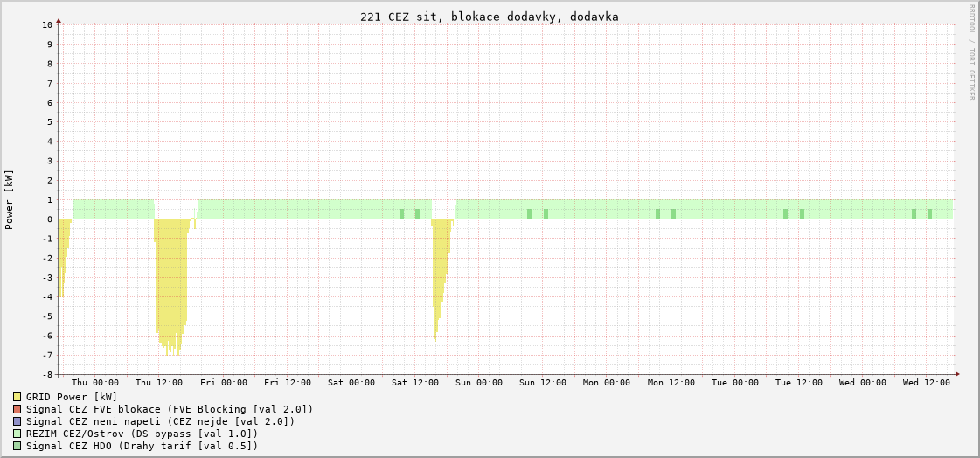Image resolution: width=980 pixels, height=458 pixels.
Task: Click the 'Thu 12:00' time axis label
Action: pos(159,383)
